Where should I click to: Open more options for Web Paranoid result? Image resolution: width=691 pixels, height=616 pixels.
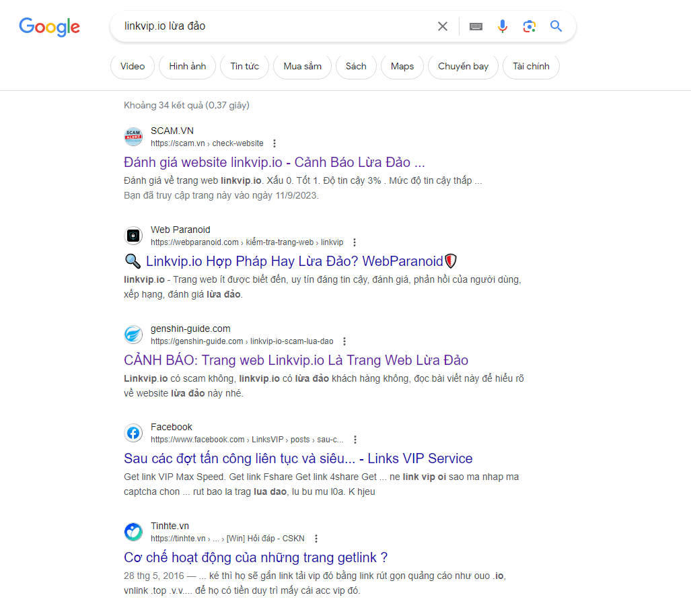355,242
